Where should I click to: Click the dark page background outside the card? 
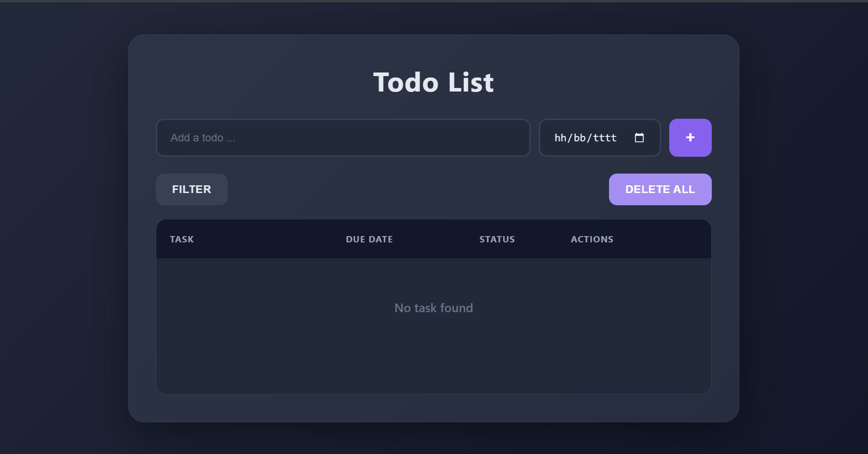(63, 227)
